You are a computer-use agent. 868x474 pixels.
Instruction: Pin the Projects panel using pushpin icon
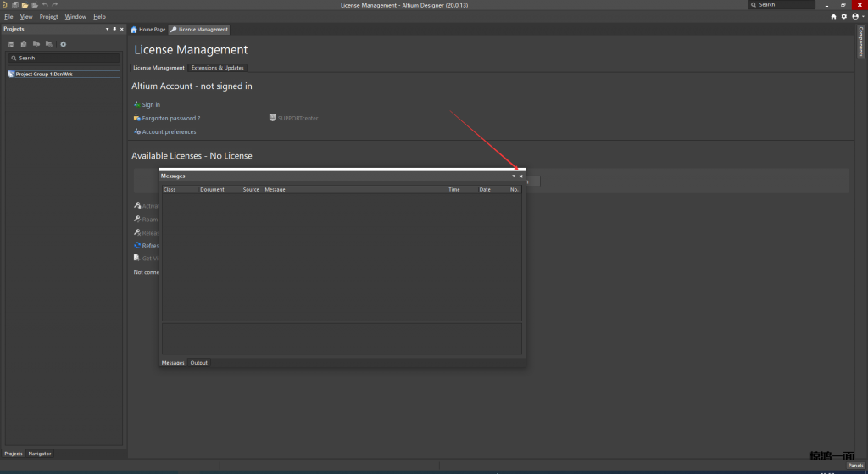point(114,29)
